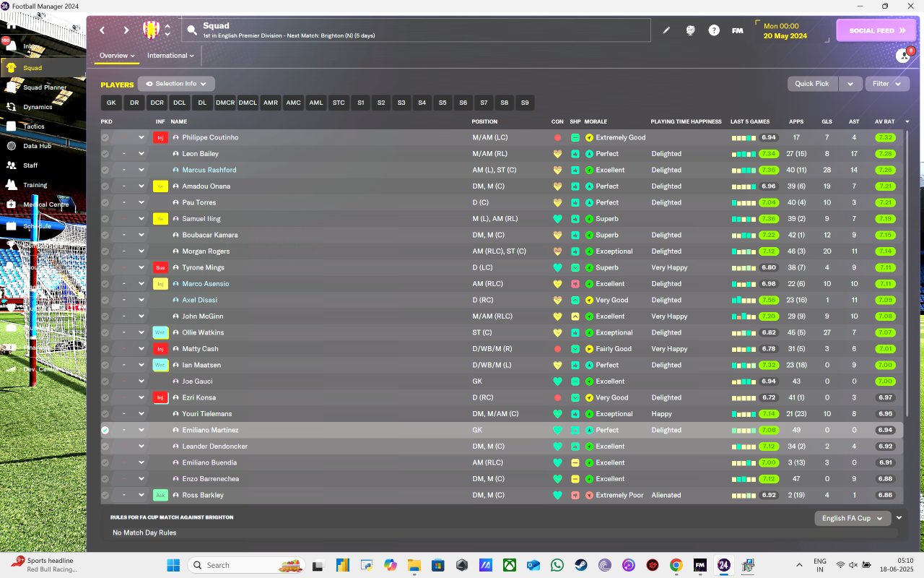
Task: Click Ollie Watkins' Wnt status icon
Action: 160,332
